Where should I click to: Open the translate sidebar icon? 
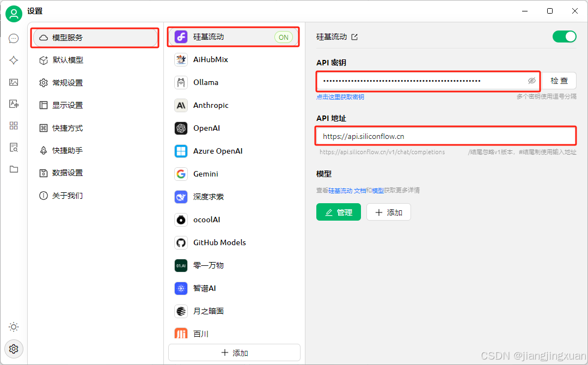14,104
